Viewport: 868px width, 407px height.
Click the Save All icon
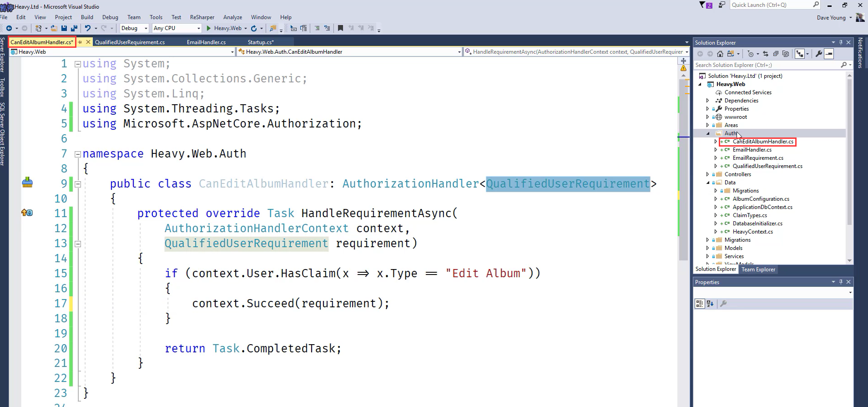pos(74,28)
